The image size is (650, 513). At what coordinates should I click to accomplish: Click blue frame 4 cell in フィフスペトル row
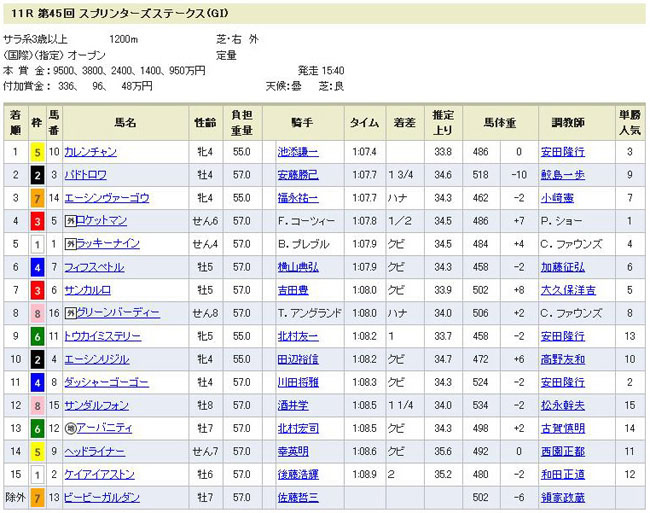click(x=37, y=267)
